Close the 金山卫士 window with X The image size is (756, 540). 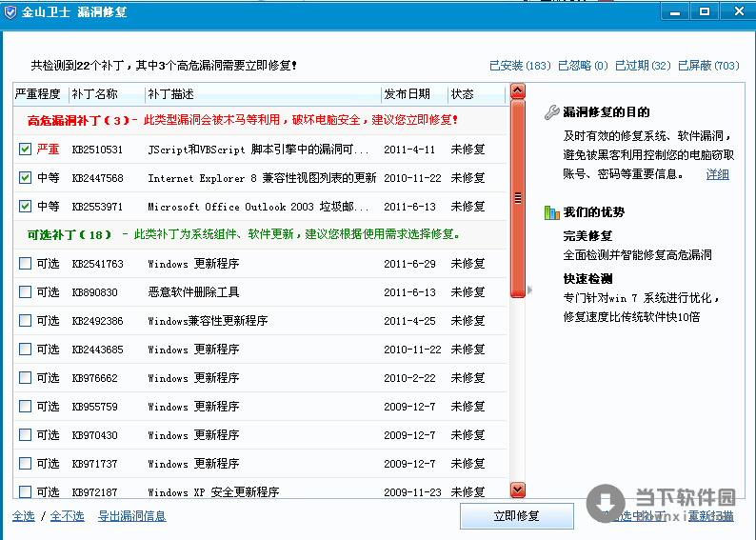click(736, 11)
